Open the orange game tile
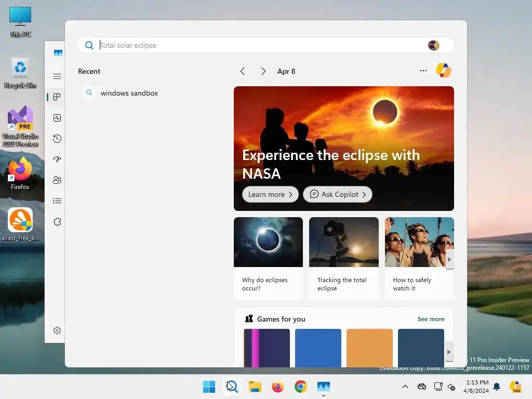 click(x=369, y=348)
